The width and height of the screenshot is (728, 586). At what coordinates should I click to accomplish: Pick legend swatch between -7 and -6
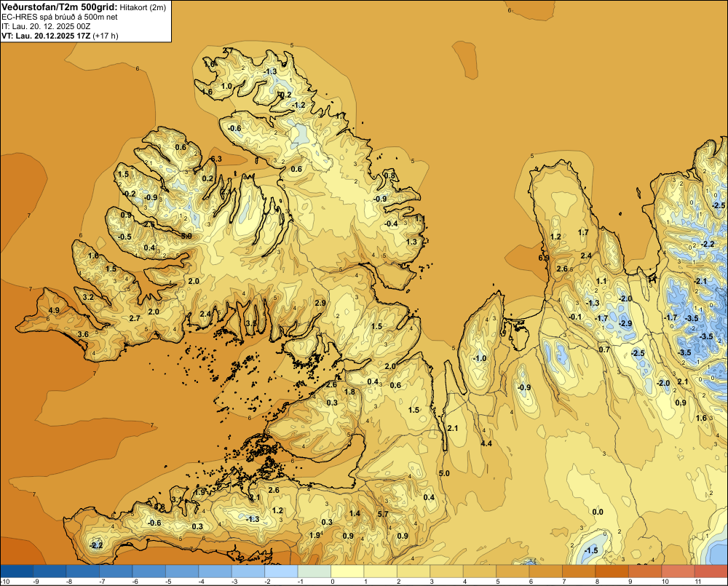[x=116, y=571]
